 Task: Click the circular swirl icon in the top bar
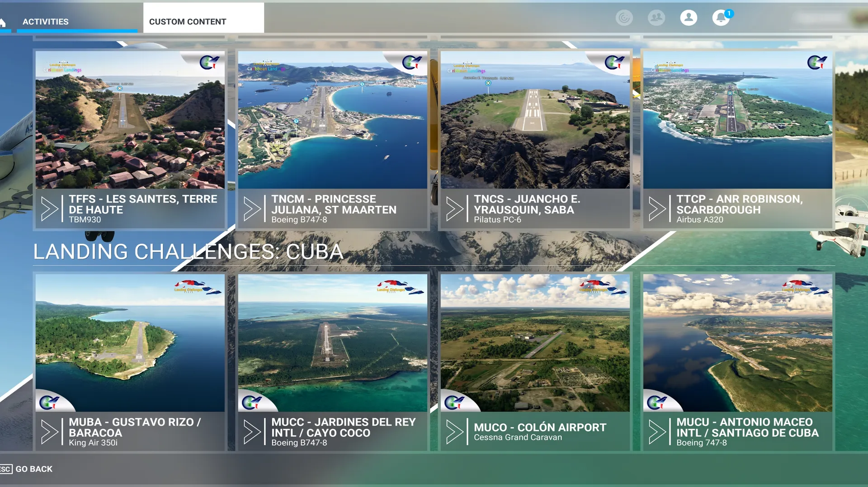624,18
